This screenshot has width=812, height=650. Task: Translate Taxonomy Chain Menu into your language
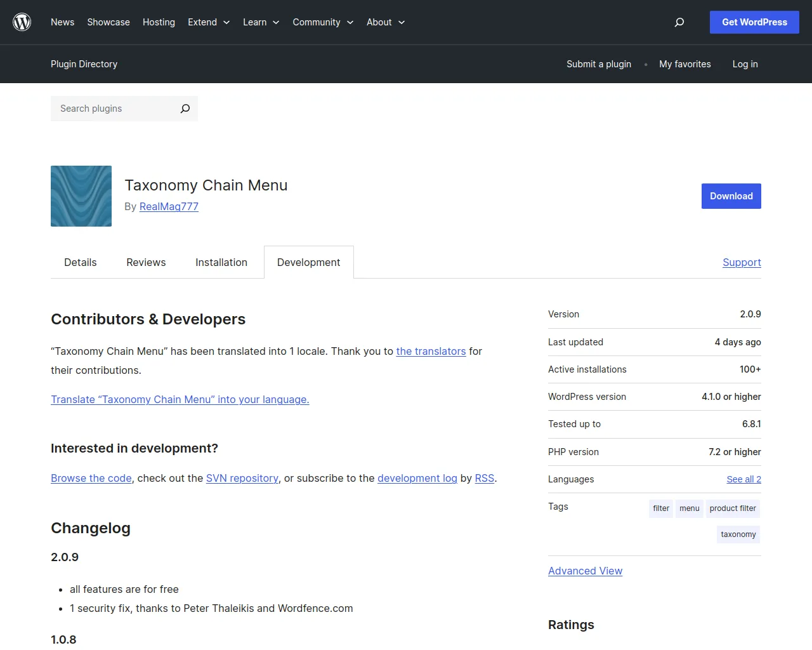pyautogui.click(x=180, y=399)
